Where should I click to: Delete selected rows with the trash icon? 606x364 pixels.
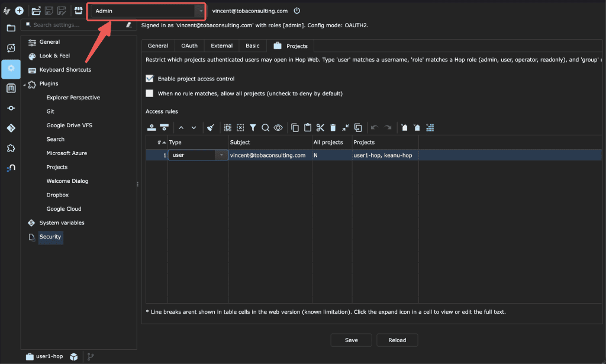click(x=333, y=127)
